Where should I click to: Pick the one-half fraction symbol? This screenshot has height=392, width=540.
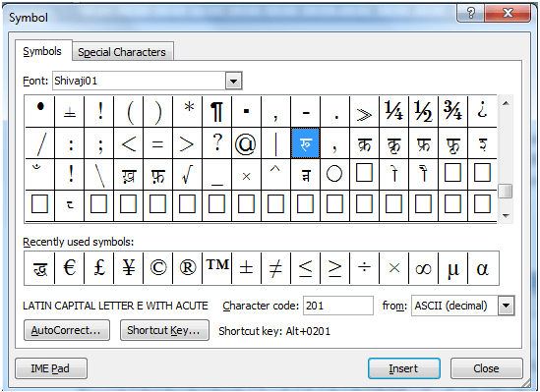pyautogui.click(x=423, y=111)
